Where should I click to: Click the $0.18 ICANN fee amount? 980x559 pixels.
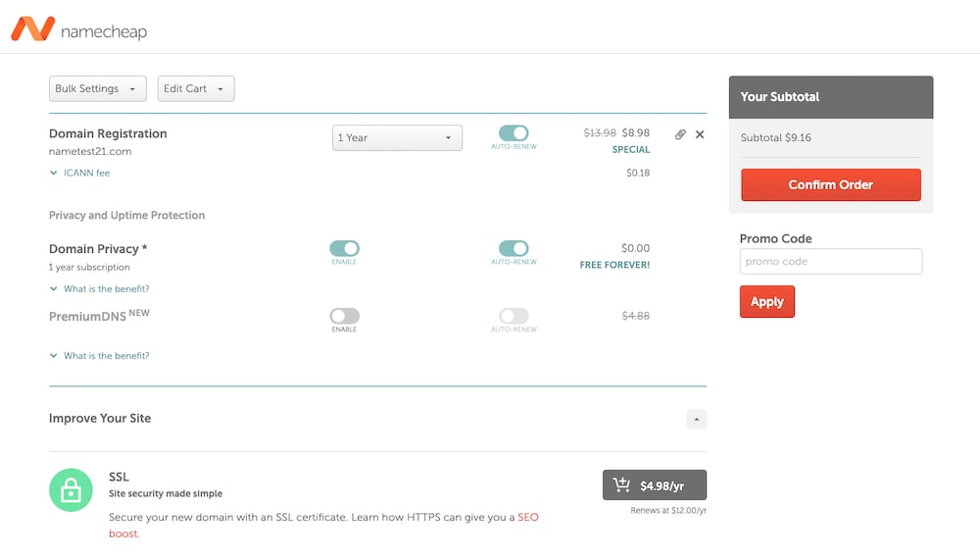[x=638, y=173]
